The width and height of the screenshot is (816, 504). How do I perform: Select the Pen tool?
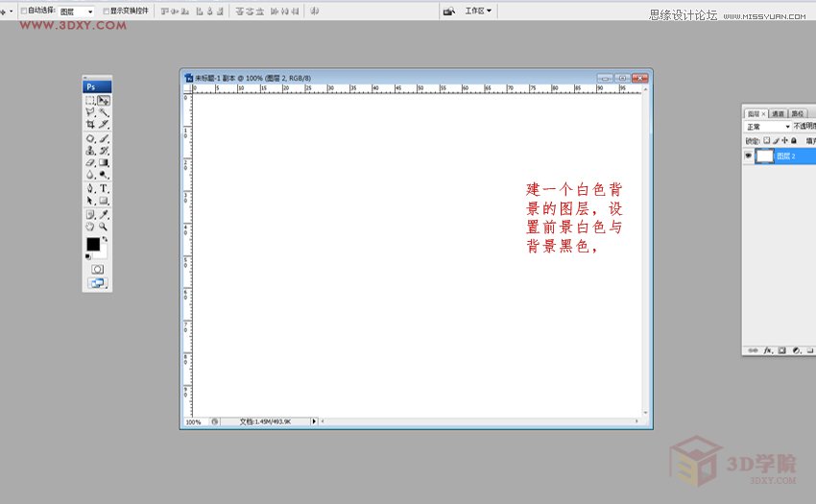tap(90, 188)
